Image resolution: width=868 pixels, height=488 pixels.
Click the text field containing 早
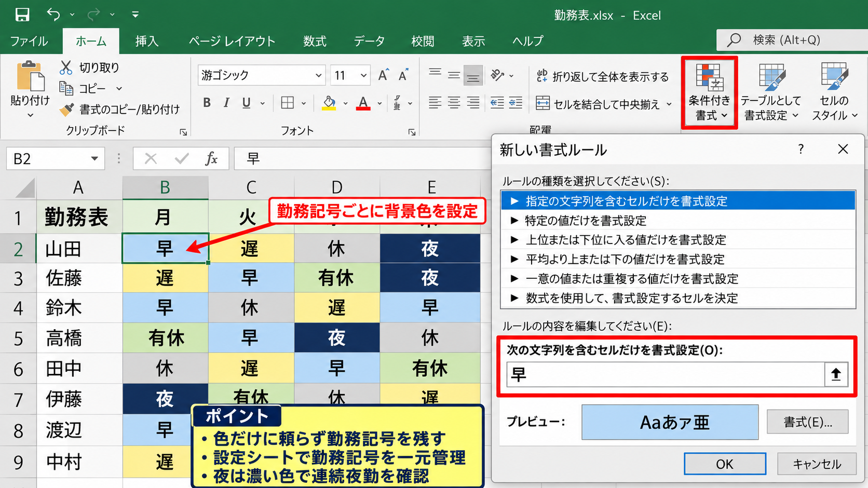[x=666, y=374]
